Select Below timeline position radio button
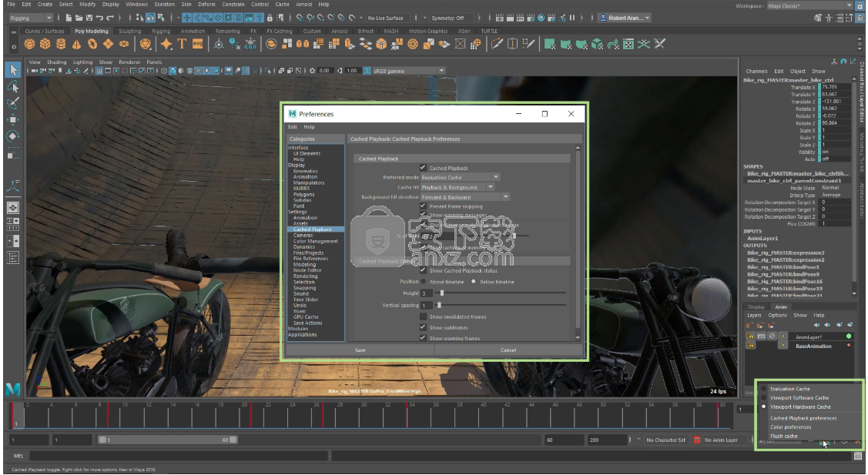This screenshot has width=868, height=475. coord(474,282)
